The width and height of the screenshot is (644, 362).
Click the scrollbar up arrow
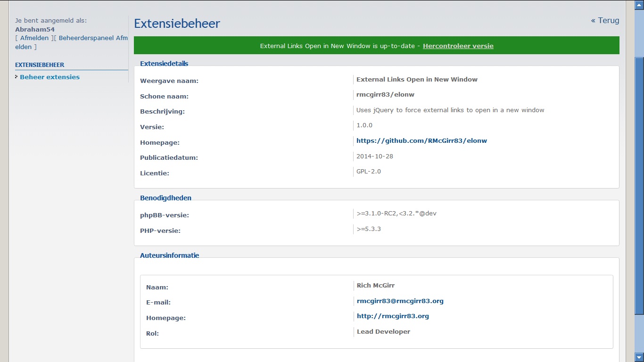click(x=639, y=5)
